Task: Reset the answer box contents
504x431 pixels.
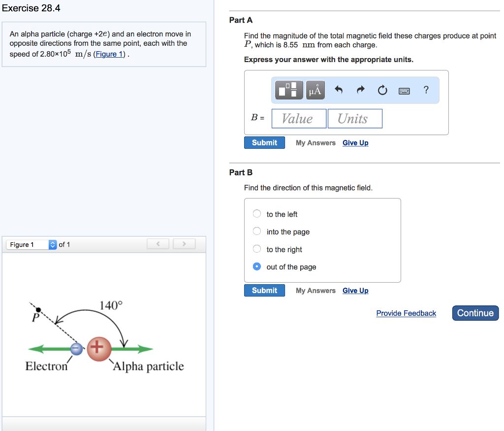Action: pos(382,90)
